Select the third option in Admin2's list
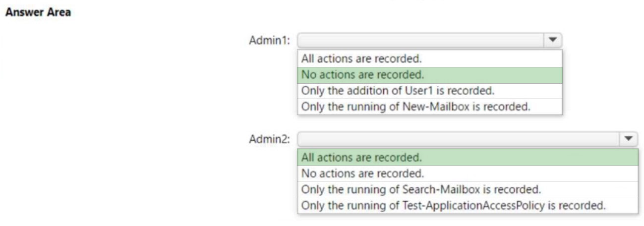 coord(468,189)
